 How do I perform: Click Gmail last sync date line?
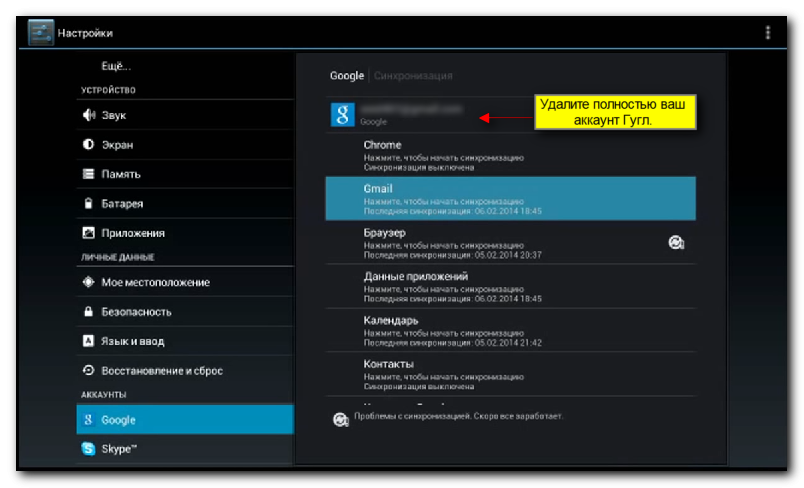click(452, 211)
